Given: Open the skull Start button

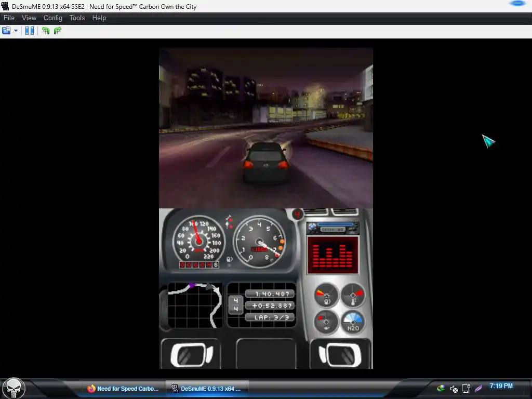Looking at the screenshot, I should pyautogui.click(x=14, y=389).
